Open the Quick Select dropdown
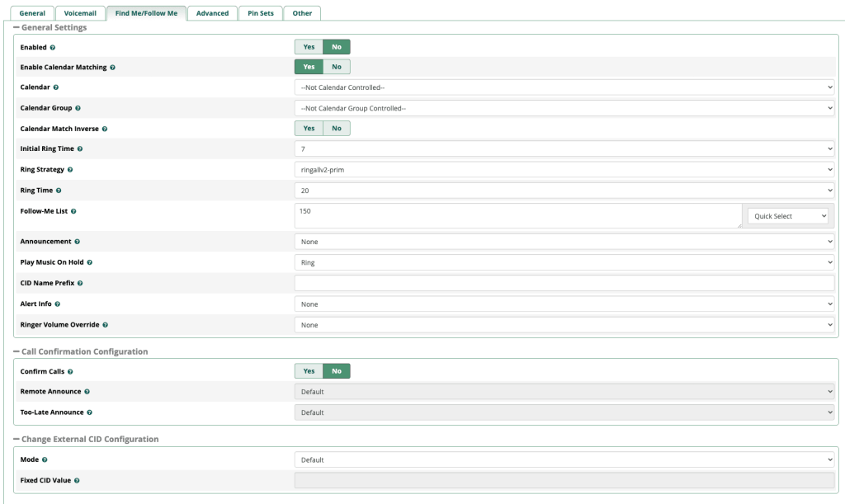The height and width of the screenshot is (504, 845). tap(787, 216)
